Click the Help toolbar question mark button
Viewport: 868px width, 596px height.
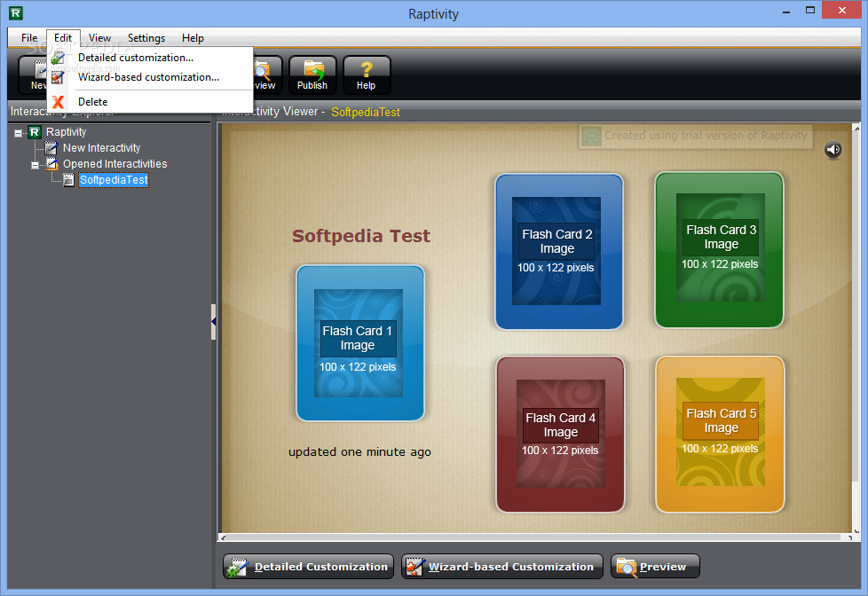[x=366, y=74]
